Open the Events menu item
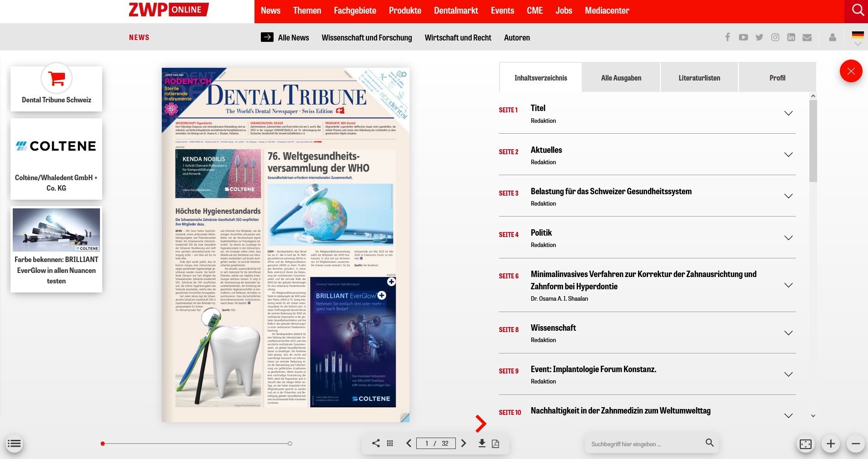 [x=502, y=10]
